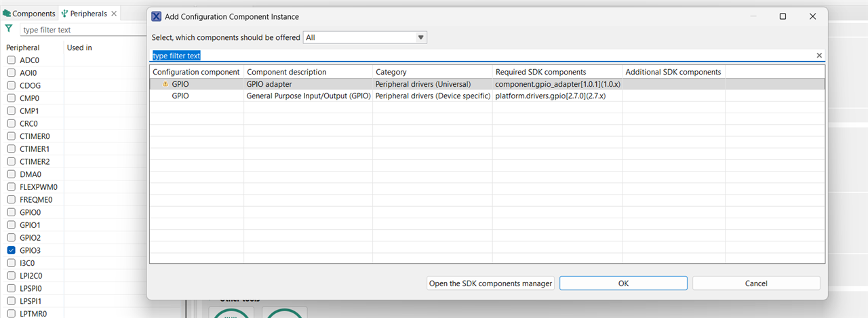Focus the dialog's type filter text field
Viewport: 868px width, 318px height.
click(481, 56)
